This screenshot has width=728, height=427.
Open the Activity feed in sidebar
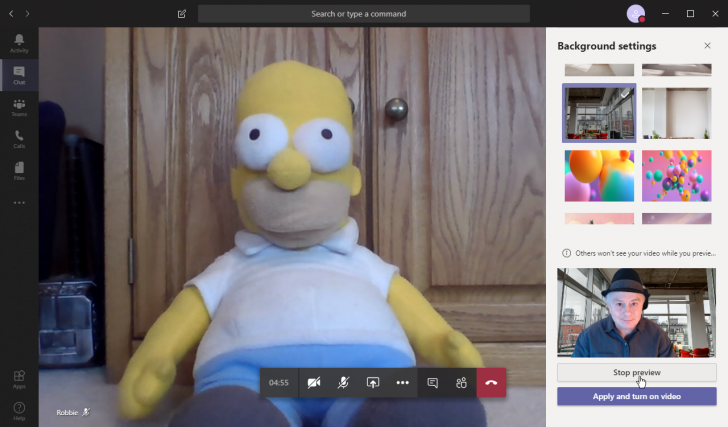tap(19, 43)
